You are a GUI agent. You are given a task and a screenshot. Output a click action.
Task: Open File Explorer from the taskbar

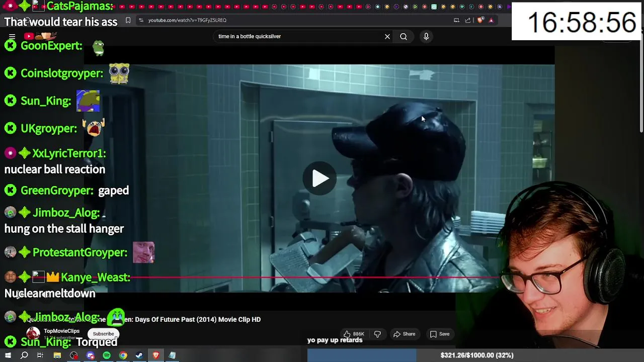point(57,355)
